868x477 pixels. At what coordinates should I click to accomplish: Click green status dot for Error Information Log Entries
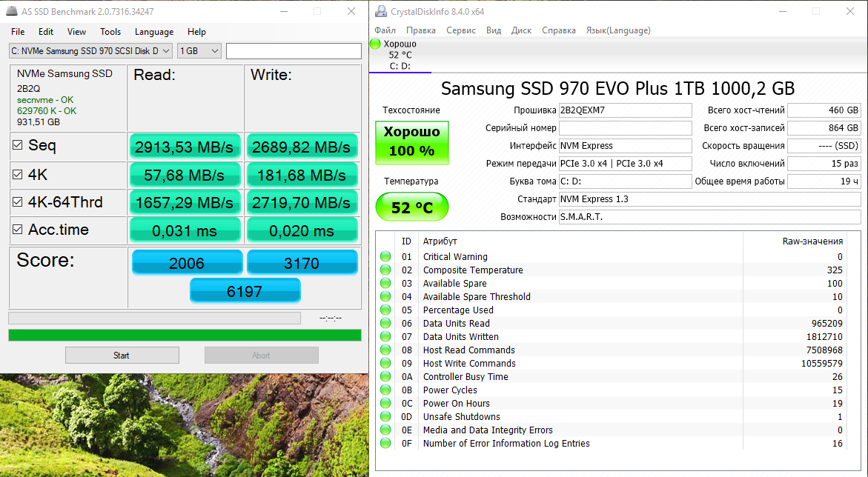[x=385, y=443]
